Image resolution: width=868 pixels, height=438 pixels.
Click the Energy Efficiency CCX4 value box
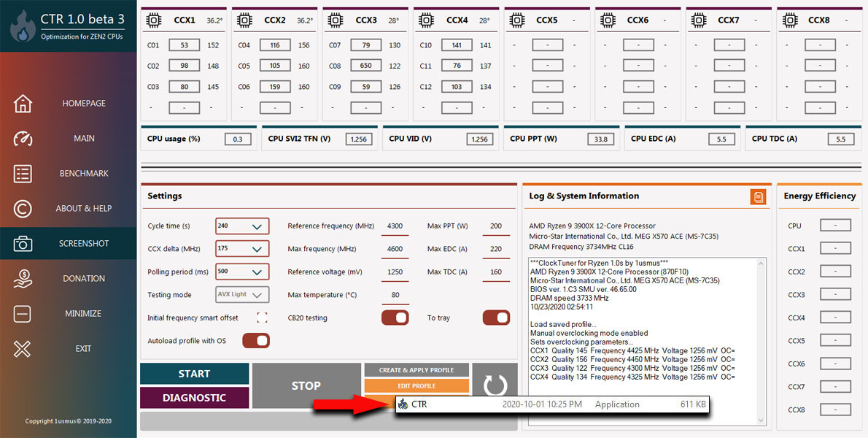point(835,318)
